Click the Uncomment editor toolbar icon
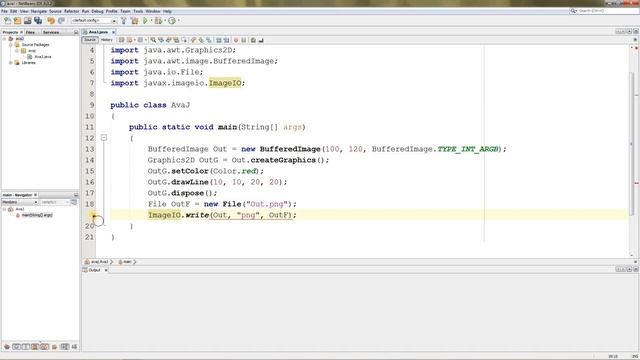Image resolution: width=640 pixels, height=360 pixels. [x=261, y=40]
